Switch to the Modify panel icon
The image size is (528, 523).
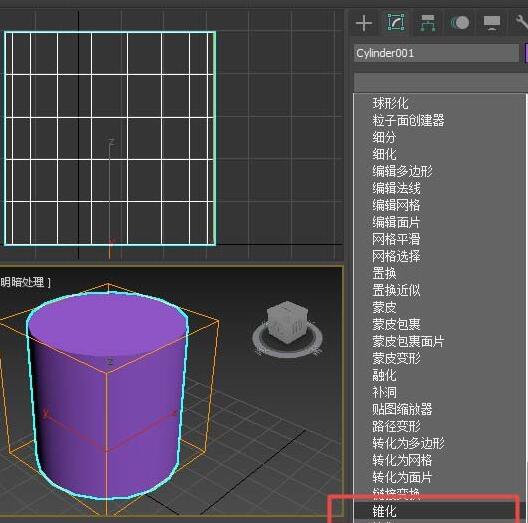click(x=396, y=23)
